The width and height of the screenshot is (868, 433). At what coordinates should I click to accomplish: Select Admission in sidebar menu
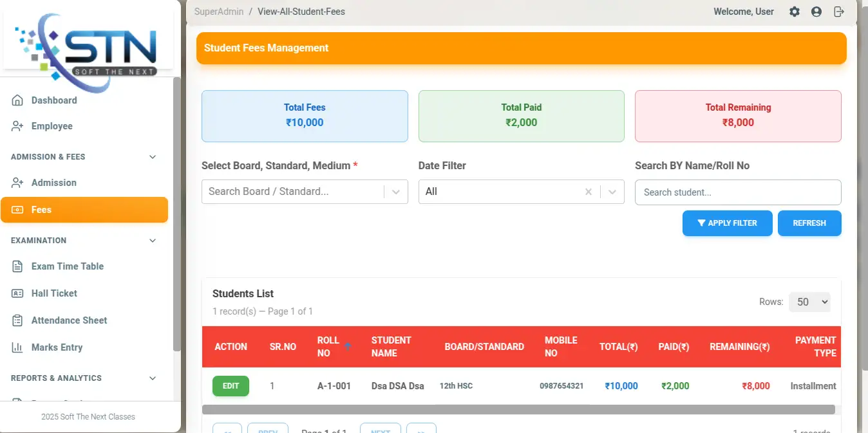tap(53, 183)
